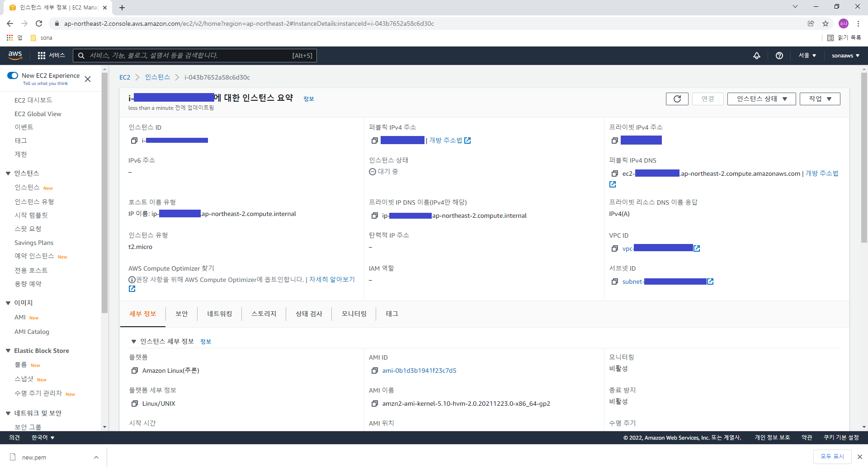
Task: Copy the public IPv4 DNS name
Action: click(x=614, y=174)
